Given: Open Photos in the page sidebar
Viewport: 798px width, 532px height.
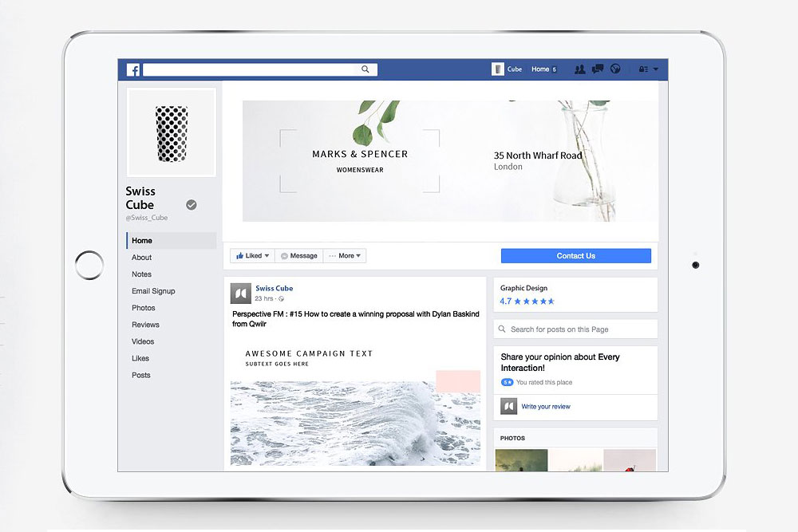Looking at the screenshot, I should pos(144,308).
